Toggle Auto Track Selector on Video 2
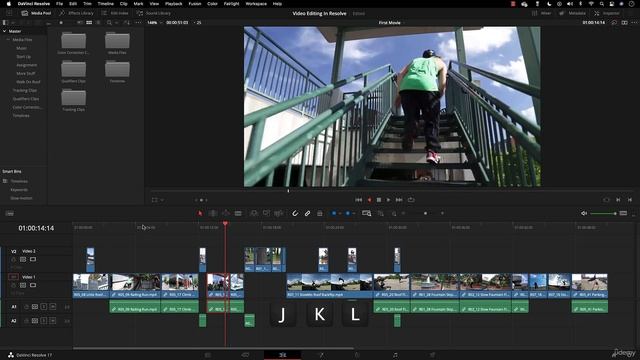Screen dimensions: 640x360 (x=23, y=260)
